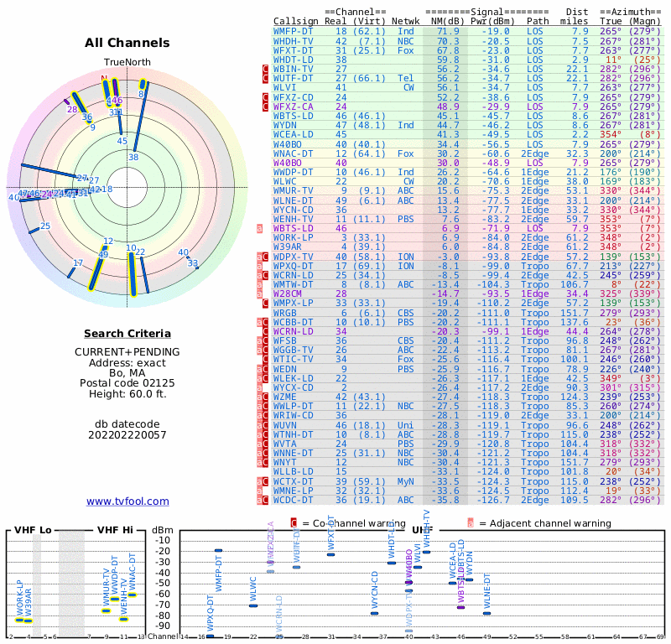Open the www.tvfool.com link

coord(127,501)
